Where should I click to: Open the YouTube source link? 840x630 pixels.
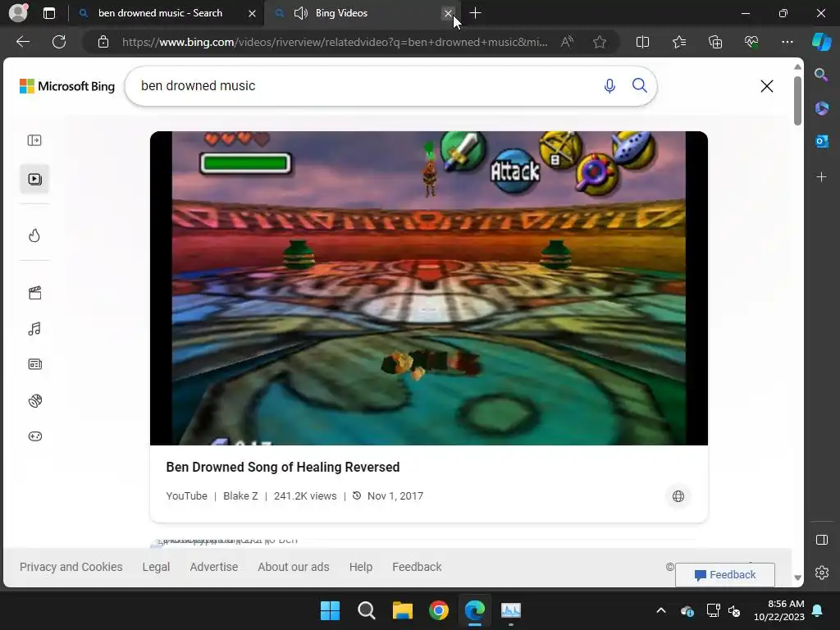[x=186, y=496]
